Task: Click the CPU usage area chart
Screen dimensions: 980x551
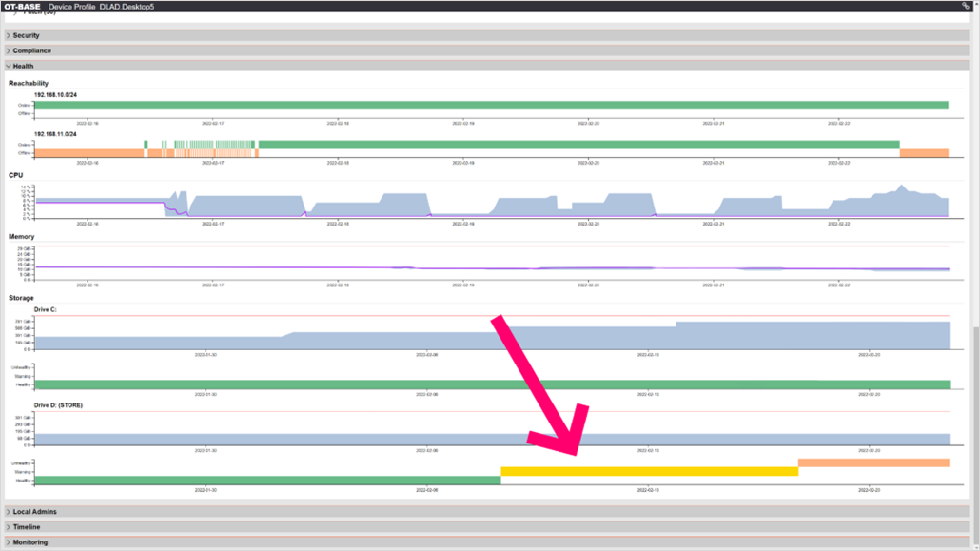Action: tap(491, 202)
